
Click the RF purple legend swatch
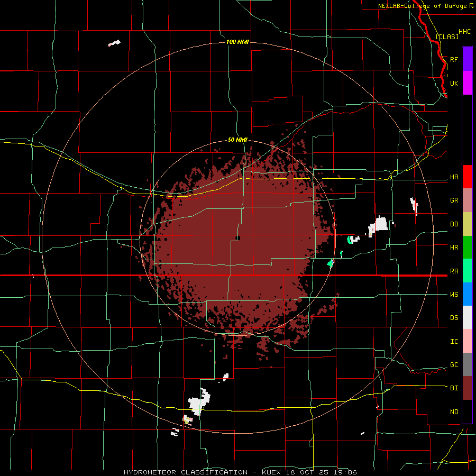coord(467,59)
